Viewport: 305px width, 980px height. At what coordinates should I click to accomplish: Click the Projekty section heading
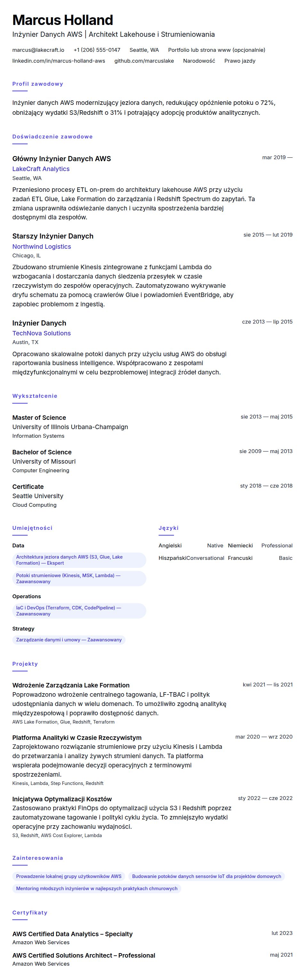[x=25, y=664]
